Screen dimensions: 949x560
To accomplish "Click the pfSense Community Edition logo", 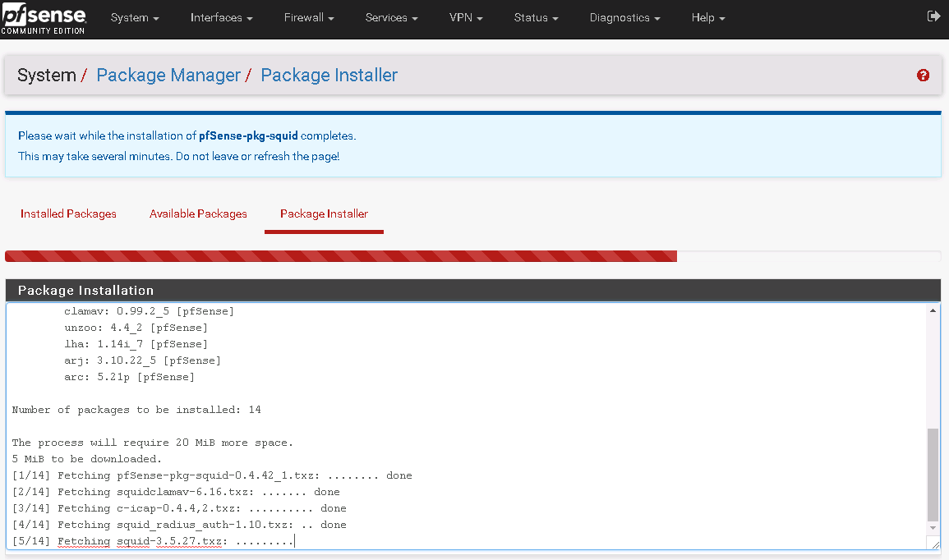I will pos(43,19).
